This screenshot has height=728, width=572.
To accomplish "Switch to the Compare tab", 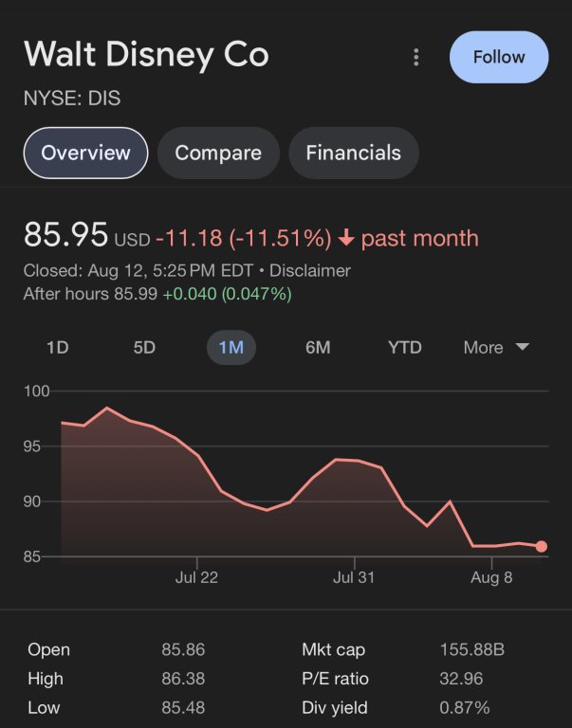I will click(218, 153).
